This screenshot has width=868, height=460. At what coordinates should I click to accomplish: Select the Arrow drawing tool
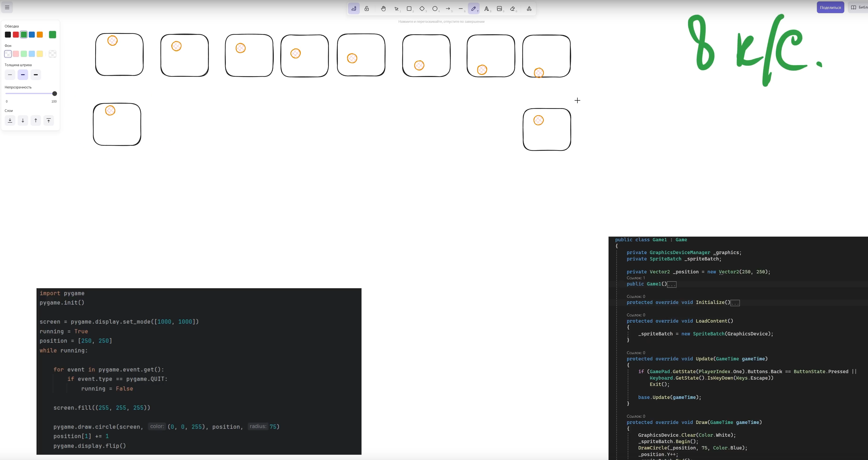[448, 9]
